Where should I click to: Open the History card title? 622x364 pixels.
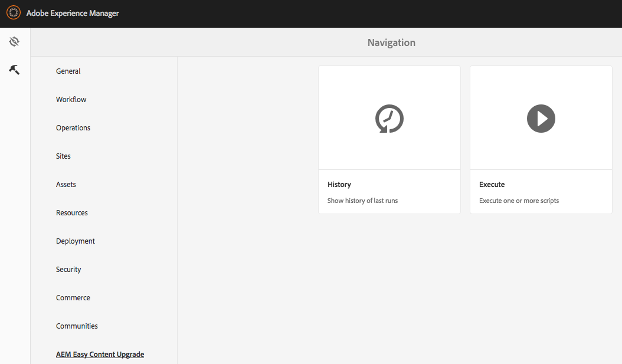(x=339, y=185)
